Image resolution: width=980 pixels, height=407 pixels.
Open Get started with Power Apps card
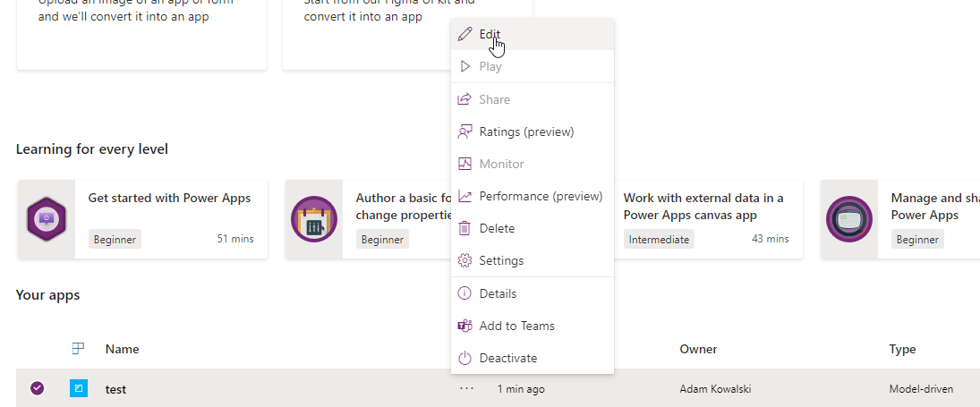142,219
